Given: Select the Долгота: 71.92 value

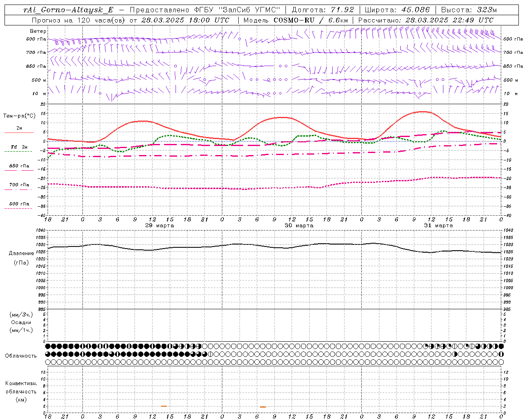Looking at the screenshot, I should coord(323,10).
